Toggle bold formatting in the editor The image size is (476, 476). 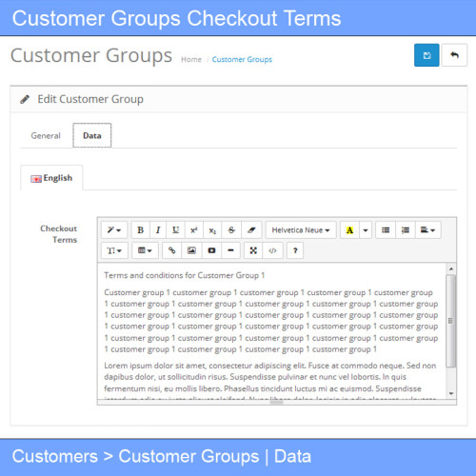point(141,230)
